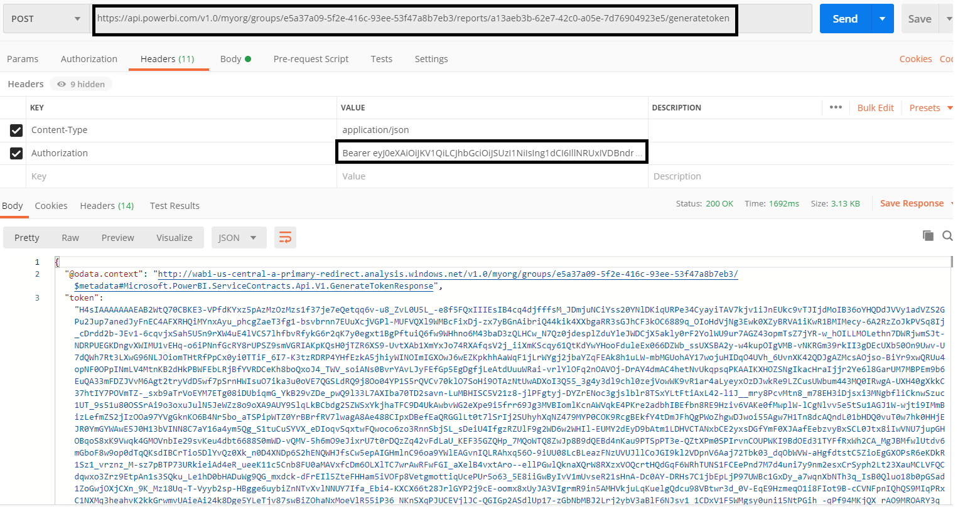Expand the Send button dropdown arrow
980x507 pixels.
click(x=882, y=19)
